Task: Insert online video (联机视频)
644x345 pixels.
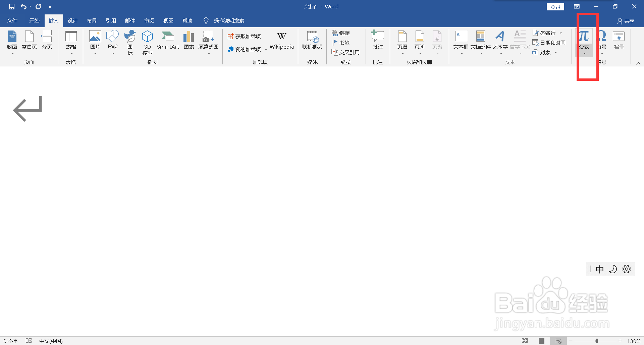Action: (312, 40)
